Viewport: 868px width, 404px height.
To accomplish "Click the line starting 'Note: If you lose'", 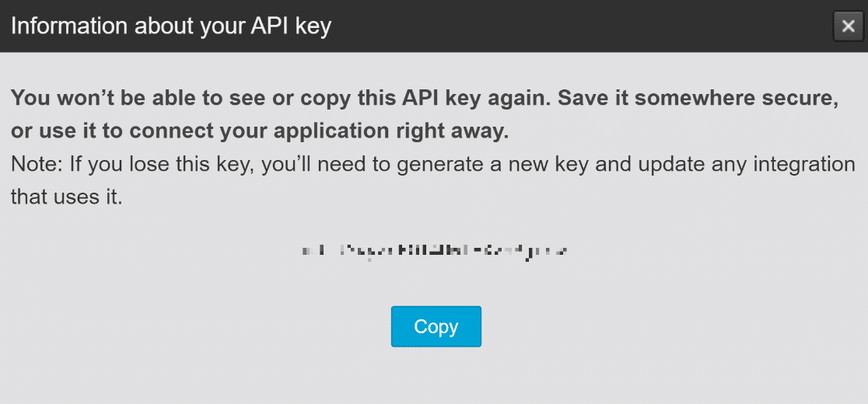I will tap(433, 164).
